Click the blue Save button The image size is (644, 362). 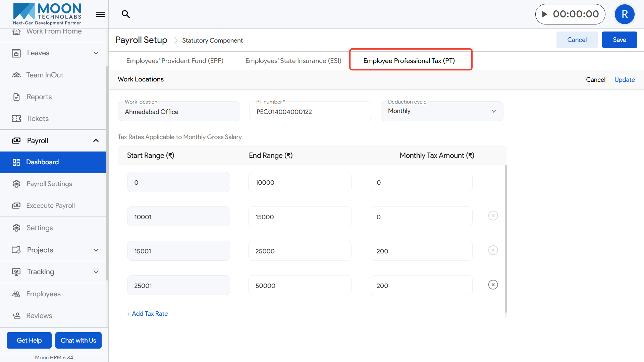(619, 40)
